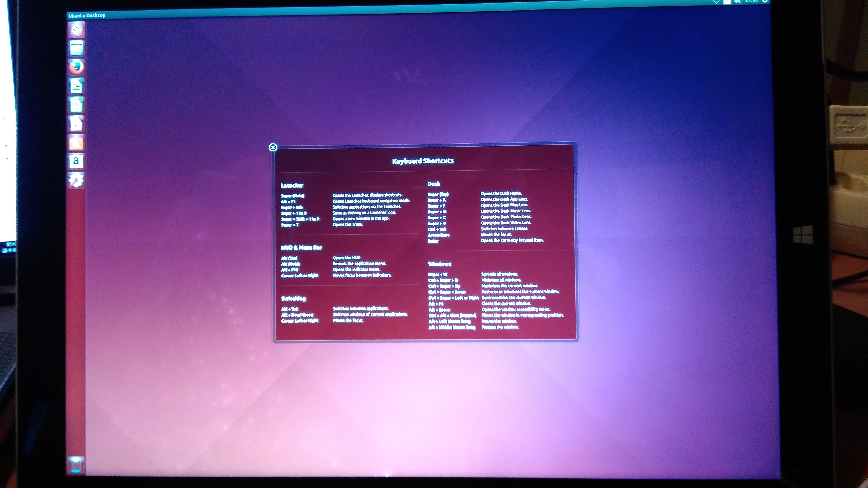Open the sound volume indicator

click(x=738, y=2)
